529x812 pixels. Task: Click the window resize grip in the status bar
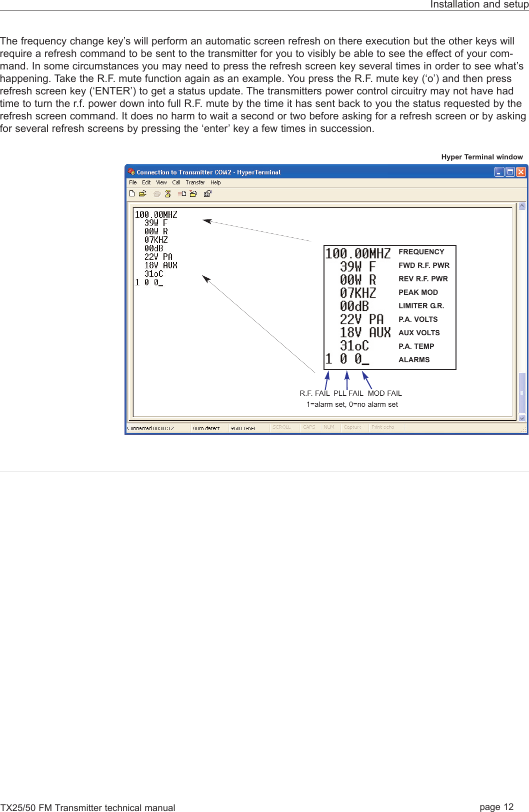pos(523,429)
